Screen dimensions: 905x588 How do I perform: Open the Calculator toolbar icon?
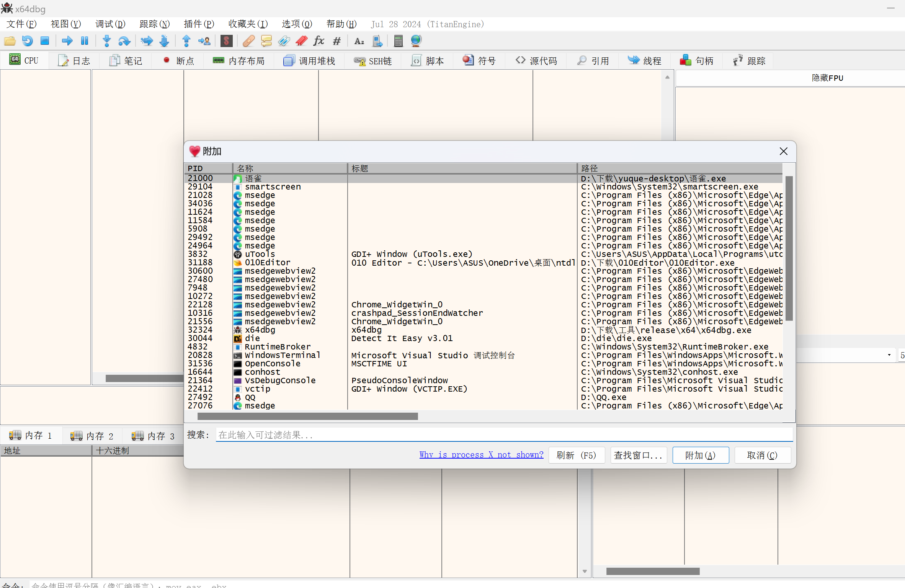coord(398,41)
